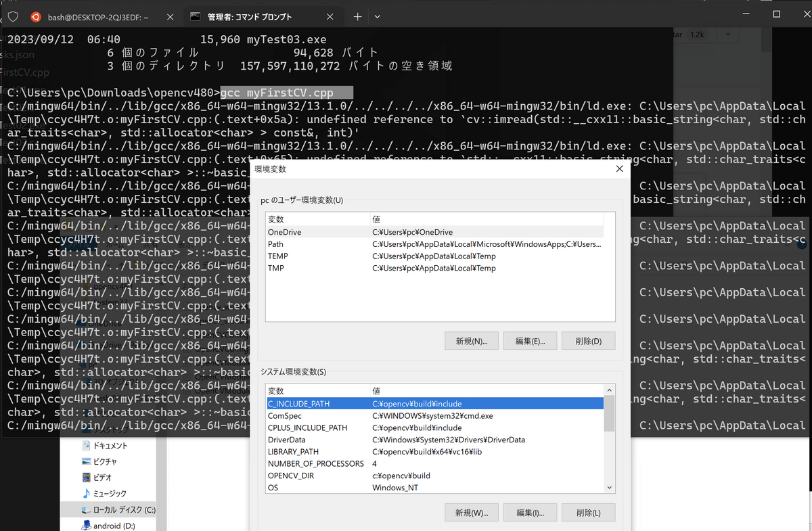Click the ミュージック note icon
Image resolution: width=812 pixels, height=531 pixels.
[x=86, y=494]
